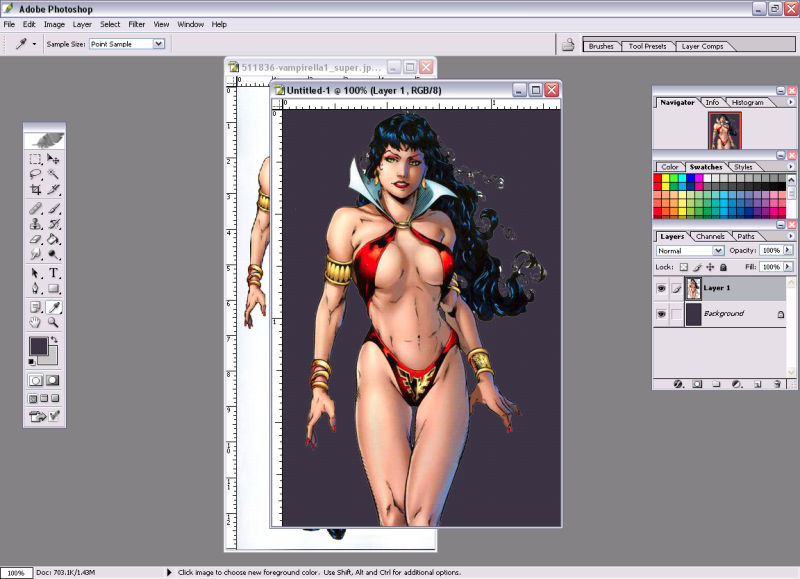Open the layer blend mode dropdown
The width and height of the screenshot is (800, 579).
click(718, 250)
